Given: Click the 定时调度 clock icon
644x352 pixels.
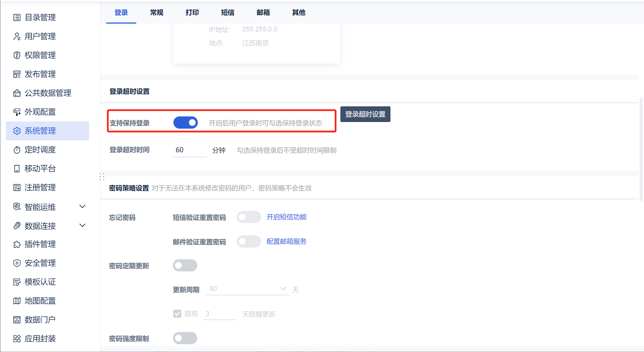Looking at the screenshot, I should pyautogui.click(x=17, y=150).
